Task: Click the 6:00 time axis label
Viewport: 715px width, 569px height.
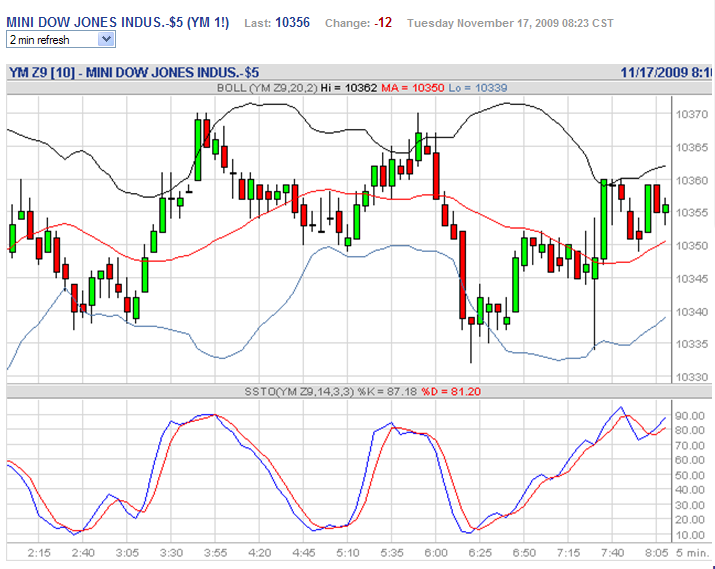Action: 436,553
